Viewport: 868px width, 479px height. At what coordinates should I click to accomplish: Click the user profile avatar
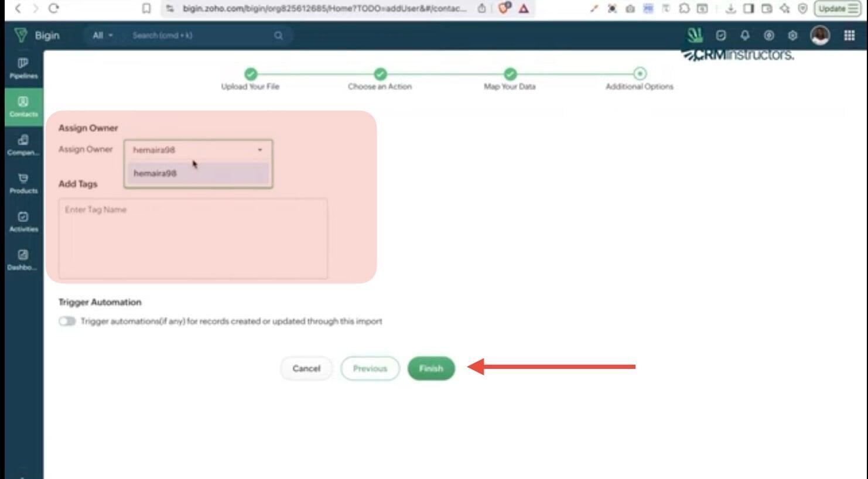tap(819, 36)
